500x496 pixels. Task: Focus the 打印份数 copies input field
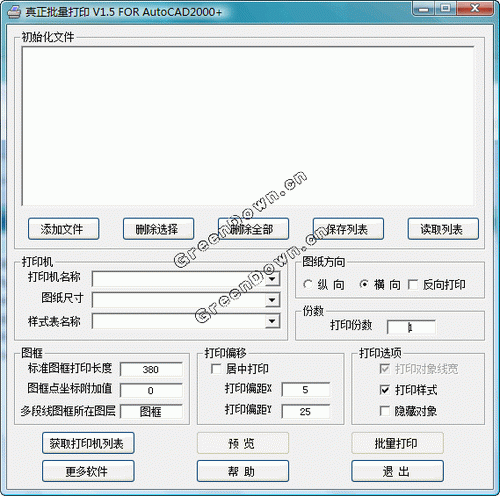411,327
